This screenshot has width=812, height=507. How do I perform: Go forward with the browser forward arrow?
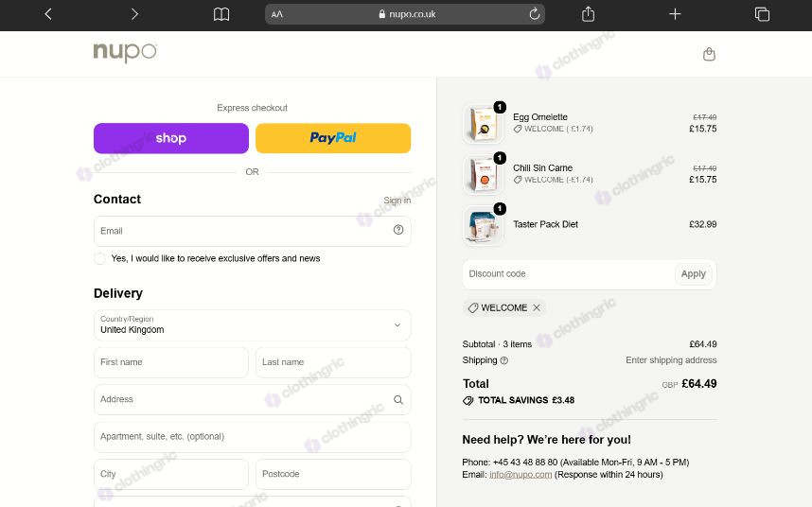(134, 14)
